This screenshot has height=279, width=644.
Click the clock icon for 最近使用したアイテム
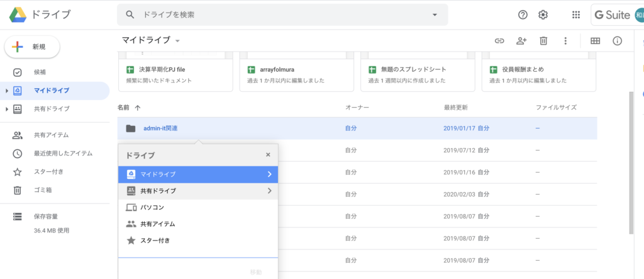coord(17,154)
